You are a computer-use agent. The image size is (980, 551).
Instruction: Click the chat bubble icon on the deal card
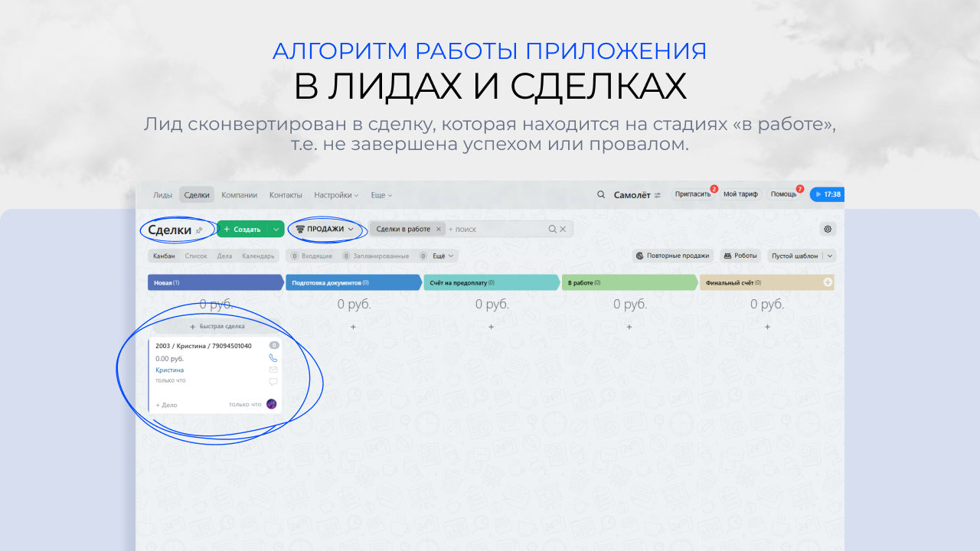pos(273,381)
